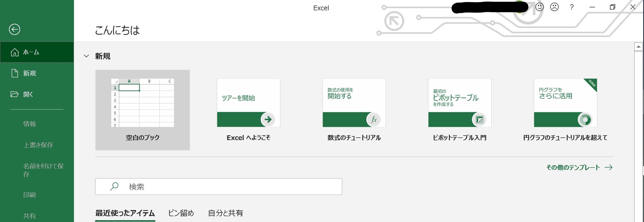The image size is (644, 222).
Task: Click the back arrow circle icon
Action: pyautogui.click(x=15, y=29)
